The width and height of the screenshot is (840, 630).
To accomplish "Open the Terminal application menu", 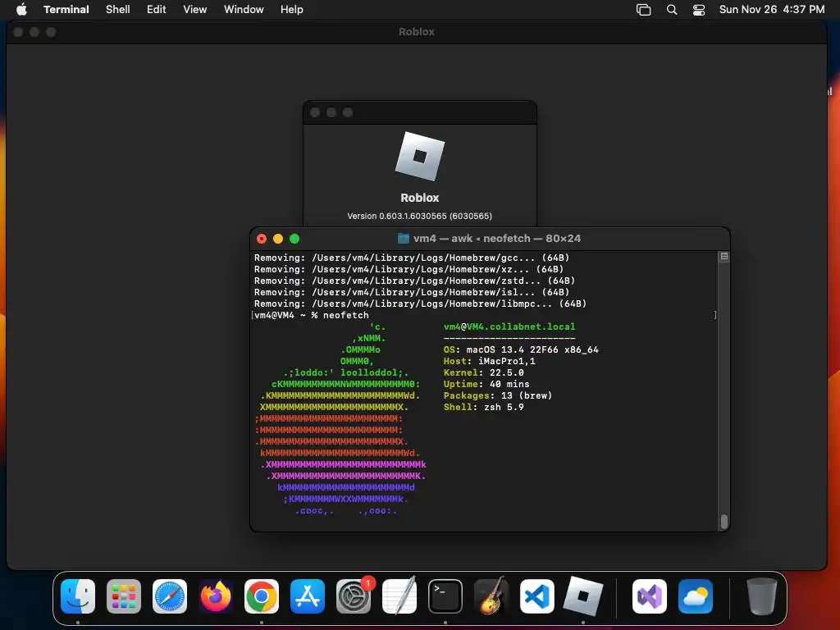I will 66,9.
